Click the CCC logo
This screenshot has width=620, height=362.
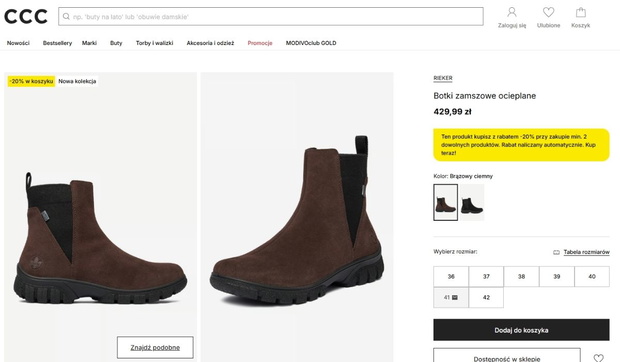pos(26,17)
